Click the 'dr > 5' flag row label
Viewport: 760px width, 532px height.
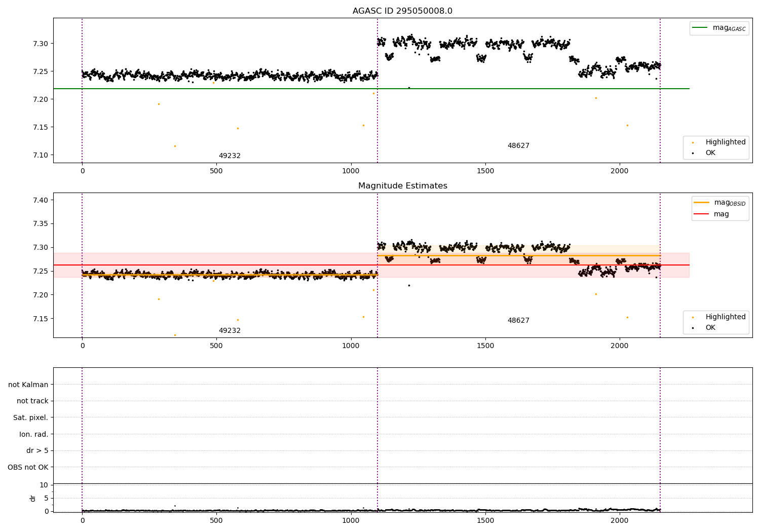click(37, 451)
